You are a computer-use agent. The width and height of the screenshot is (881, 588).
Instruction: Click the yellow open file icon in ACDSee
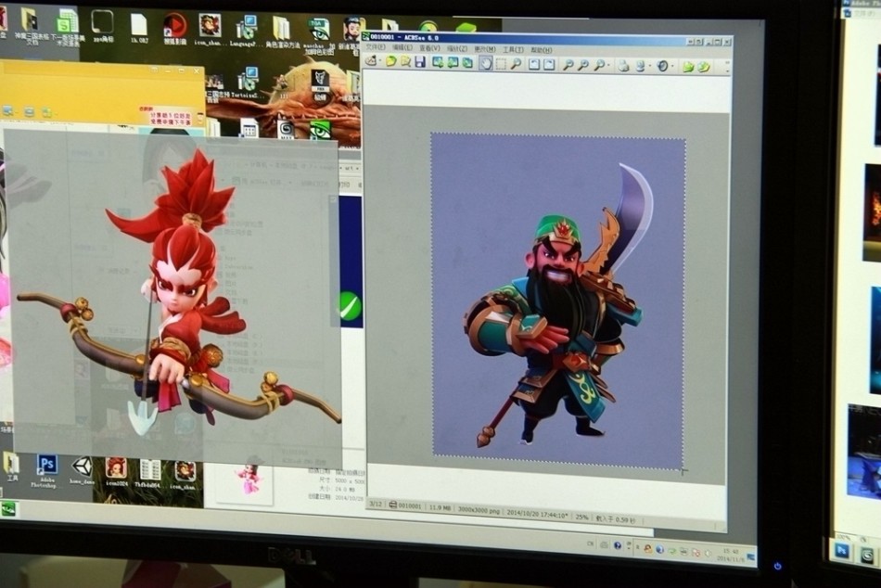[x=391, y=61]
